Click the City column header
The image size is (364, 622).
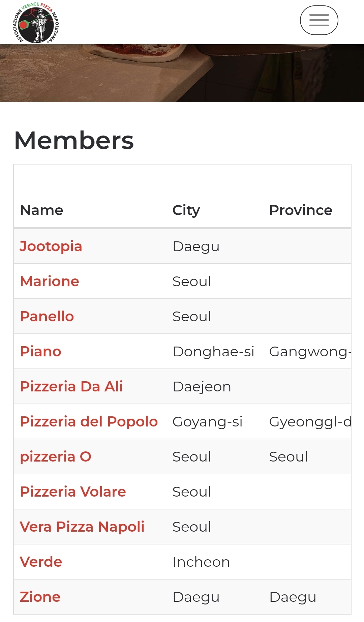pyautogui.click(x=186, y=210)
